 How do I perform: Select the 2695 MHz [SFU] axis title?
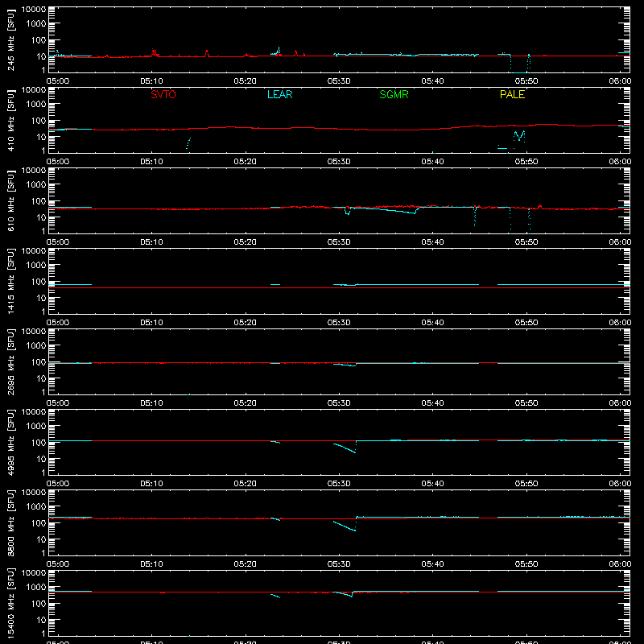coord(10,361)
